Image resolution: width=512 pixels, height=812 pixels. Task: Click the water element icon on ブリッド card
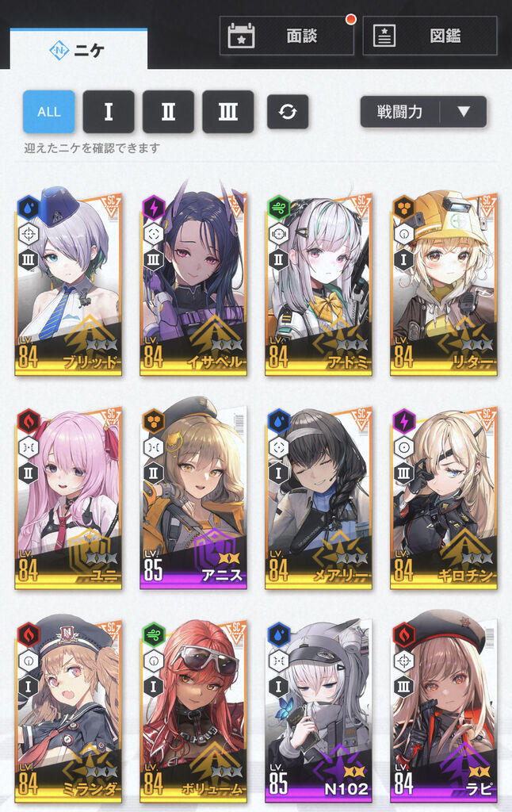[29, 209]
